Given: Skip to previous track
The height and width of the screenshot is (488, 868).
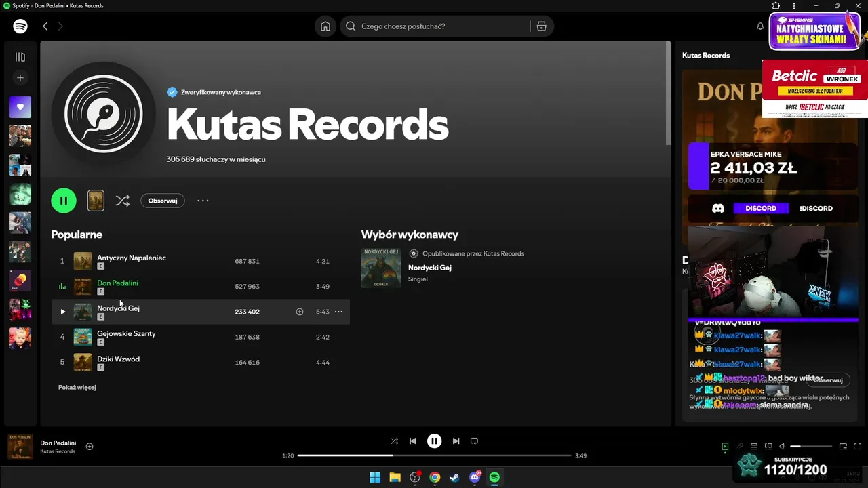Looking at the screenshot, I should coord(412,441).
